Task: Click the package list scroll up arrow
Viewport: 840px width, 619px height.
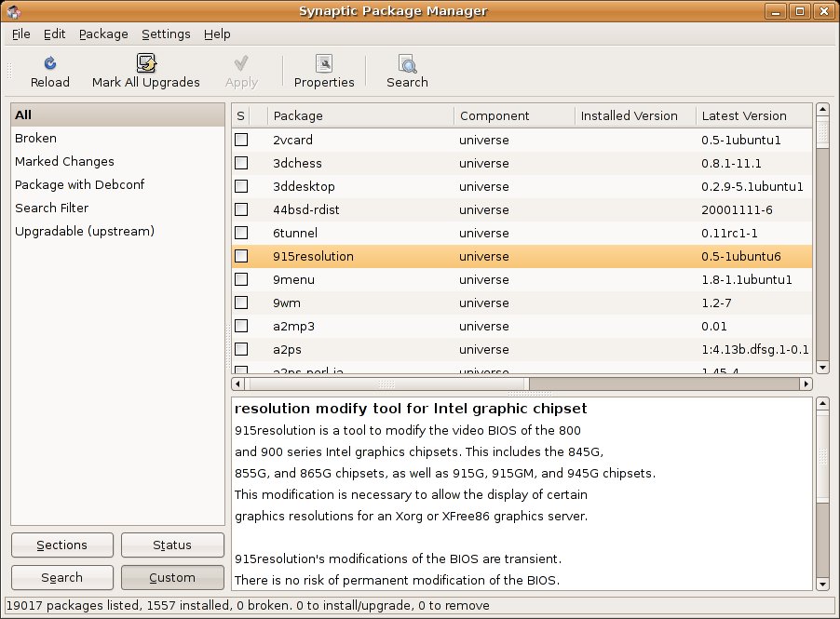Action: point(822,110)
